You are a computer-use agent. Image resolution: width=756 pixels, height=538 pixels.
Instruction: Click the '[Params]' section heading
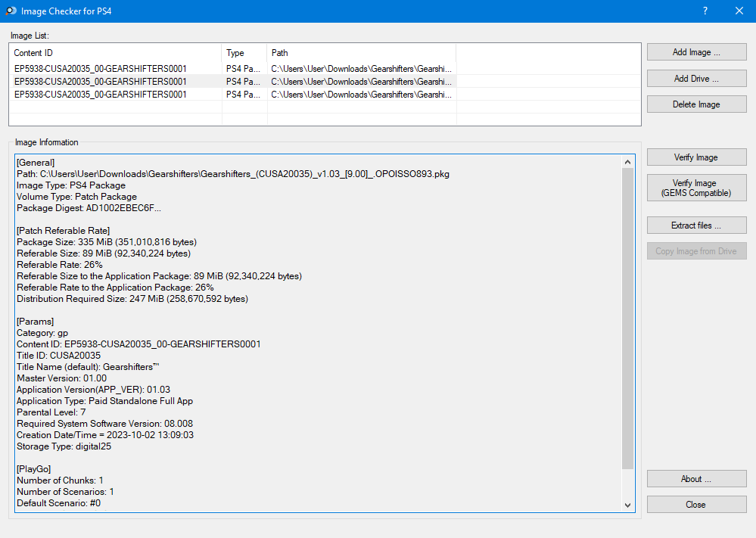pyautogui.click(x=36, y=322)
